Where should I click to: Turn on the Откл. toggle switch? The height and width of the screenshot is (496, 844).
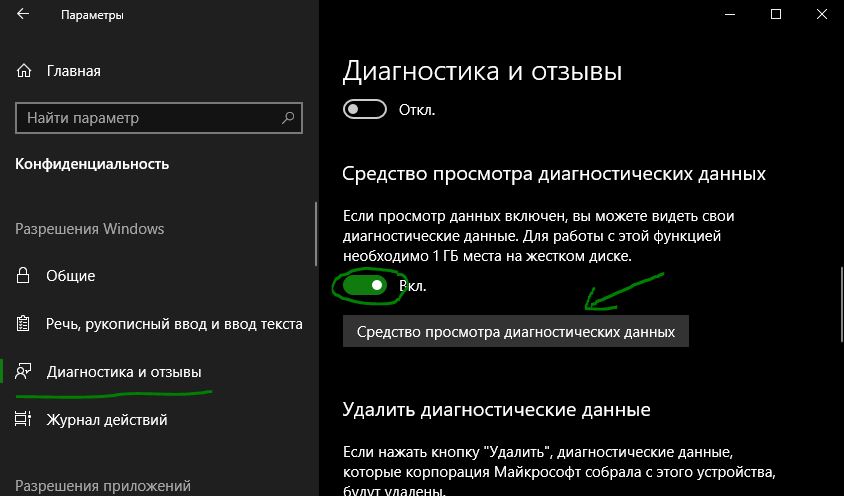364,109
